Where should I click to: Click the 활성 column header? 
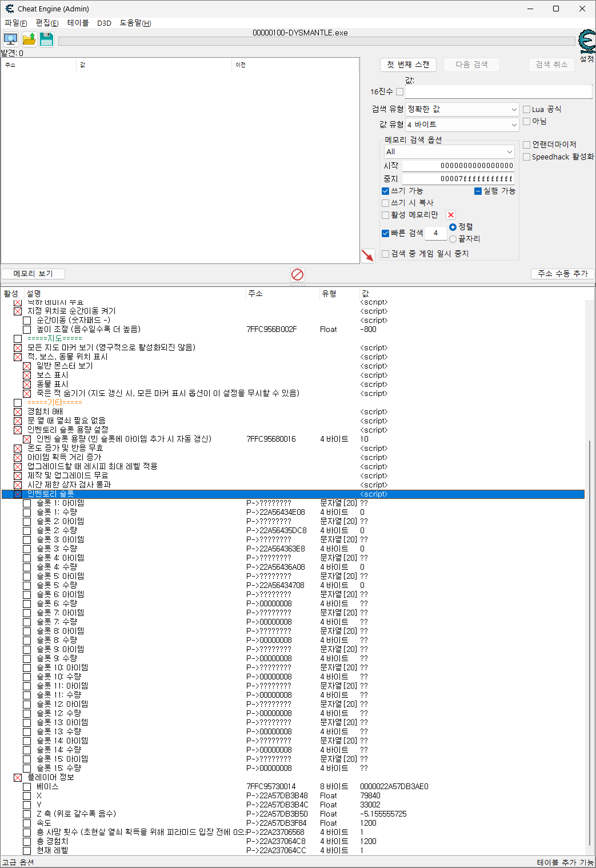tap(12, 293)
